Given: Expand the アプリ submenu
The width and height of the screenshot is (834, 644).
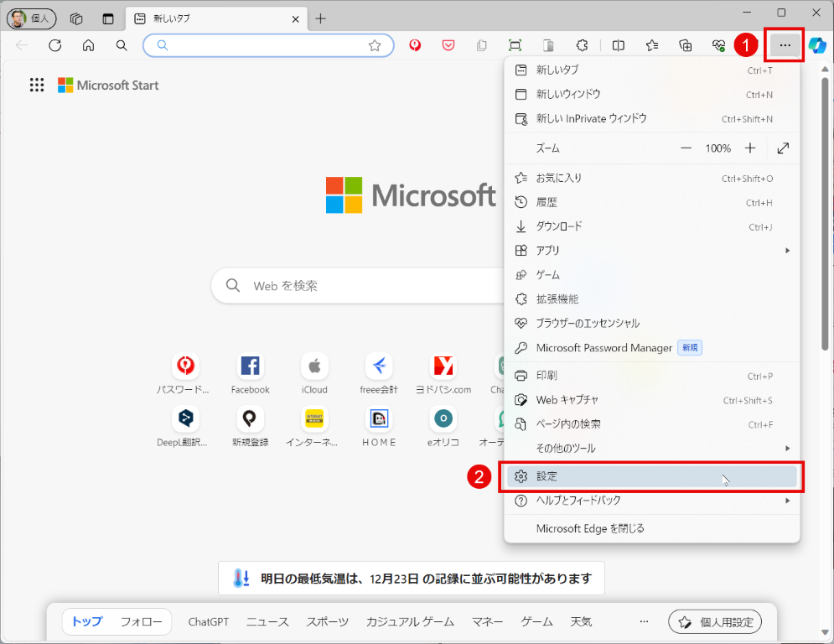Looking at the screenshot, I should 651,250.
